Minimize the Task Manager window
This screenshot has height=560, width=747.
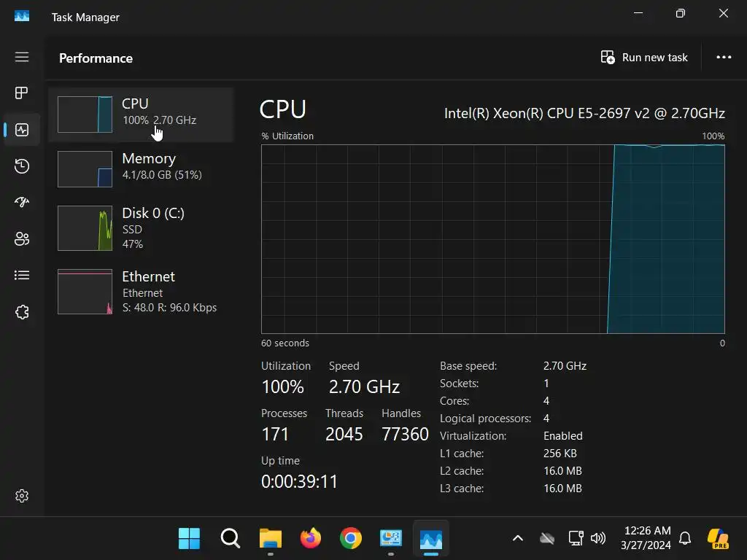pyautogui.click(x=638, y=13)
